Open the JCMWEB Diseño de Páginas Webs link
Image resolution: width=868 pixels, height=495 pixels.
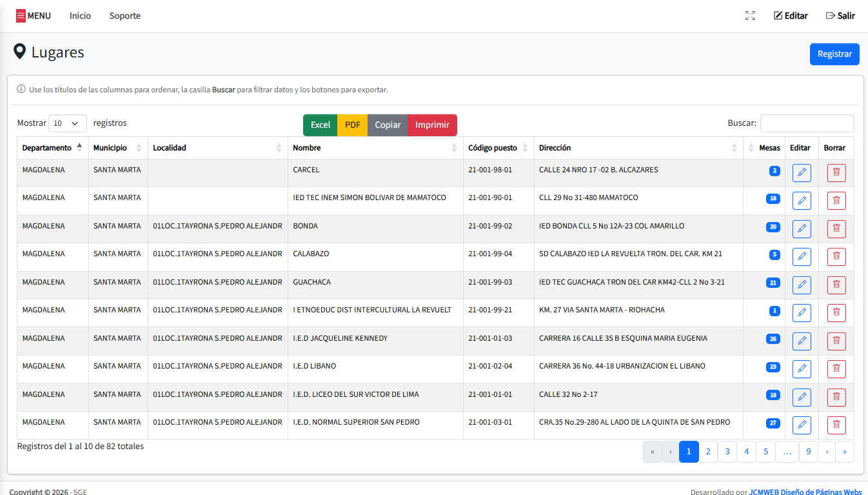pos(805,492)
